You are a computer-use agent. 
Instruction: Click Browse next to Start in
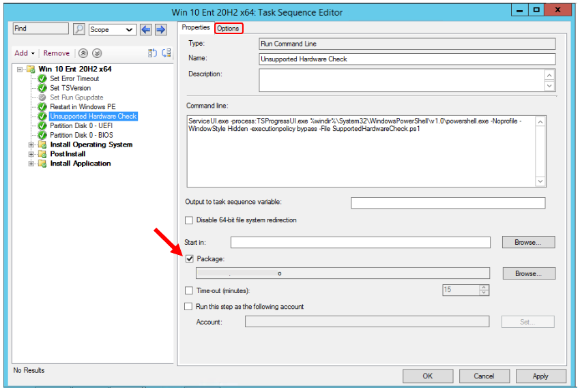point(529,243)
